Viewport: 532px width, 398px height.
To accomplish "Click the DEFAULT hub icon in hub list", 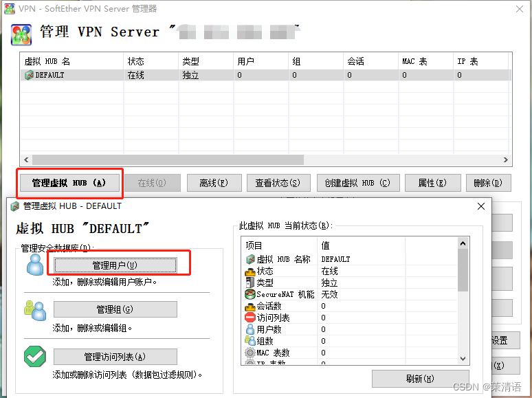I will click(x=29, y=75).
